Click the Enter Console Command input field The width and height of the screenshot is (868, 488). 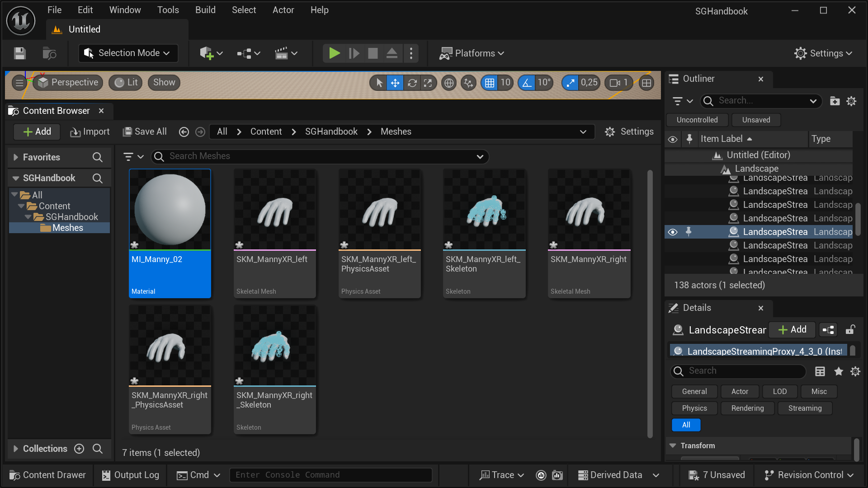tap(331, 475)
